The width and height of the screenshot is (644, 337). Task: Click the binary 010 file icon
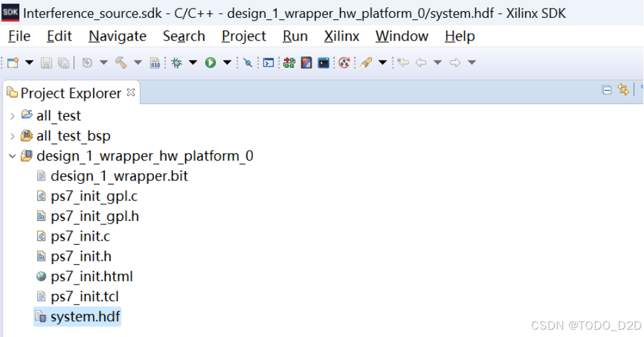tap(155, 63)
